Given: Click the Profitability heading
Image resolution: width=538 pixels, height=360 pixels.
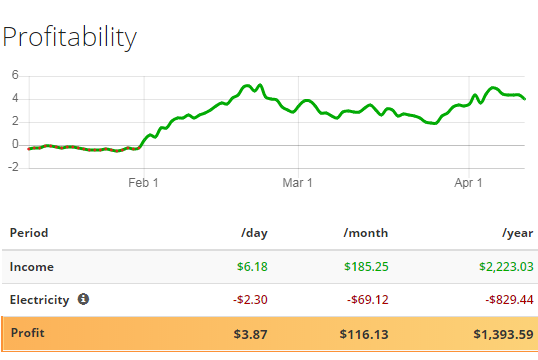Looking at the screenshot, I should [x=70, y=37].
